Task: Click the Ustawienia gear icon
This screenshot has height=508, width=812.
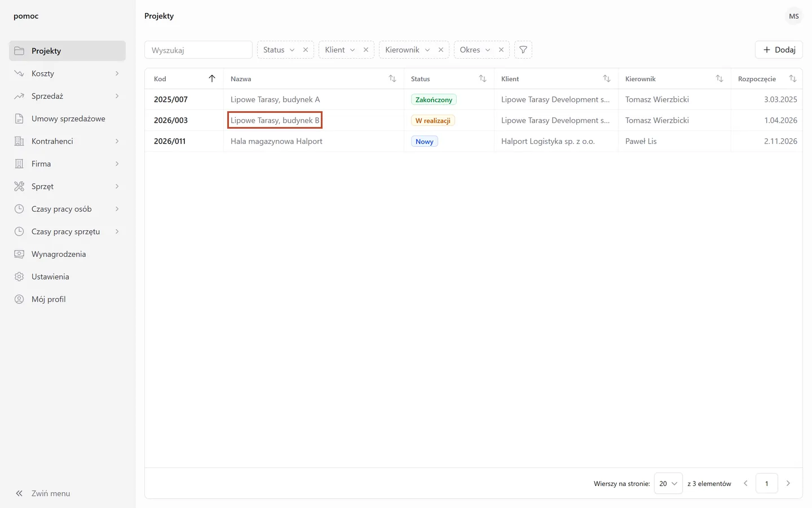Action: tap(19, 277)
